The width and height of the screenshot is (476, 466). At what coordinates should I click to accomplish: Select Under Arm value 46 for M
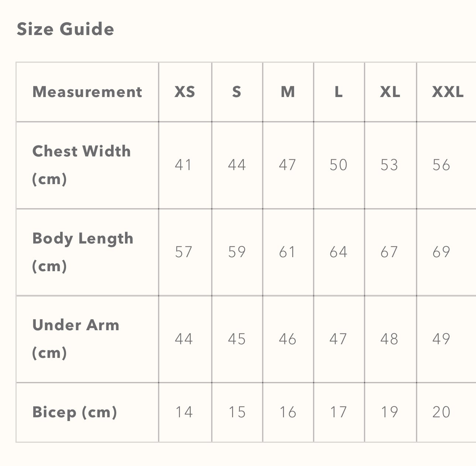click(x=287, y=339)
